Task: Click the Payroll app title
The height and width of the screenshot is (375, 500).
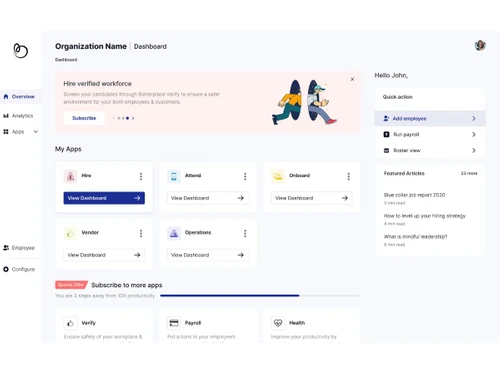Action: [x=193, y=323]
